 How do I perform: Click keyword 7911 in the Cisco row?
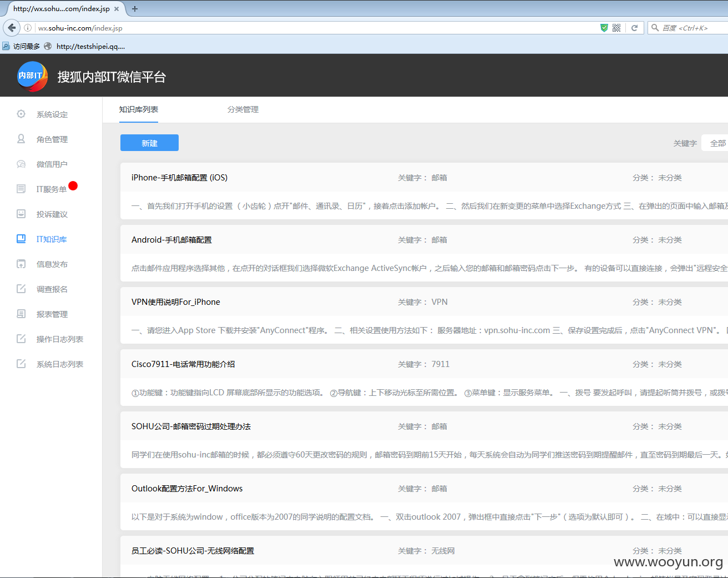tap(441, 364)
